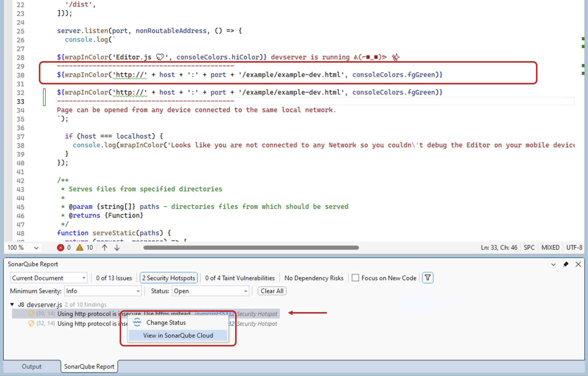The width and height of the screenshot is (588, 376).
Task: Pin the SonarQube Report panel
Action: tap(566, 264)
